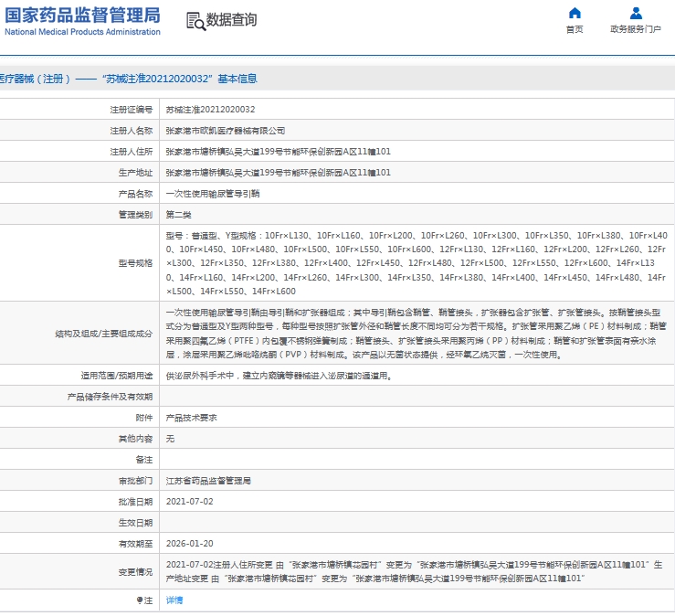Click the change record text for 2021-07-02

[x=414, y=571]
